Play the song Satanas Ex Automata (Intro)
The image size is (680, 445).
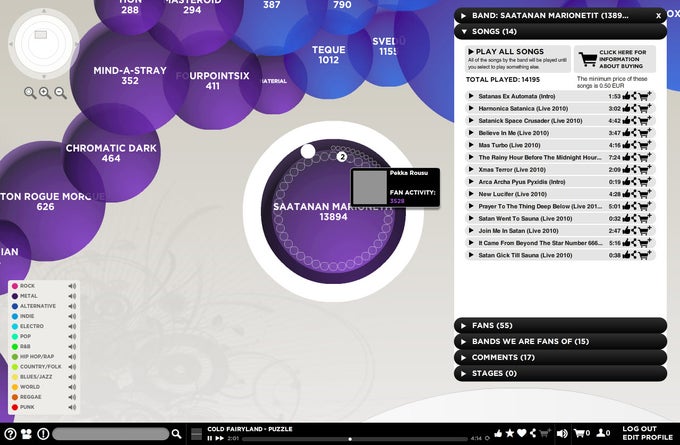pyautogui.click(x=471, y=96)
